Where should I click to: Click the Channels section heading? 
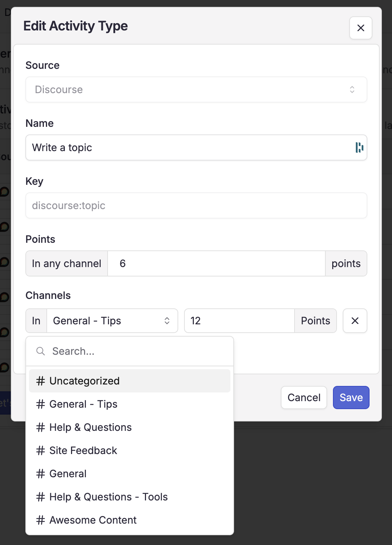coord(48,295)
